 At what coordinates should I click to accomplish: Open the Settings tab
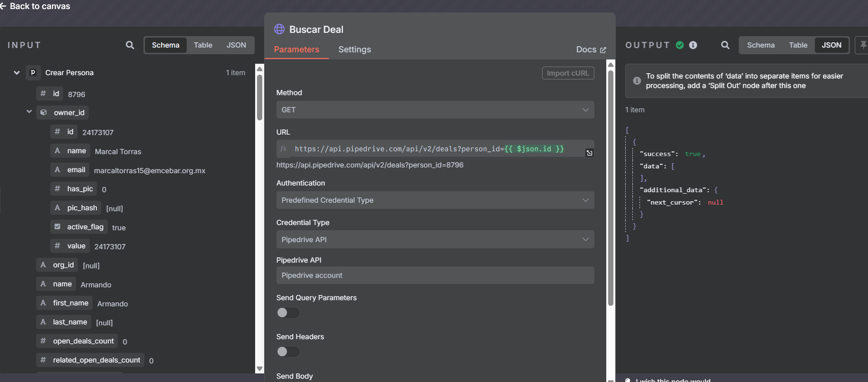coord(354,49)
